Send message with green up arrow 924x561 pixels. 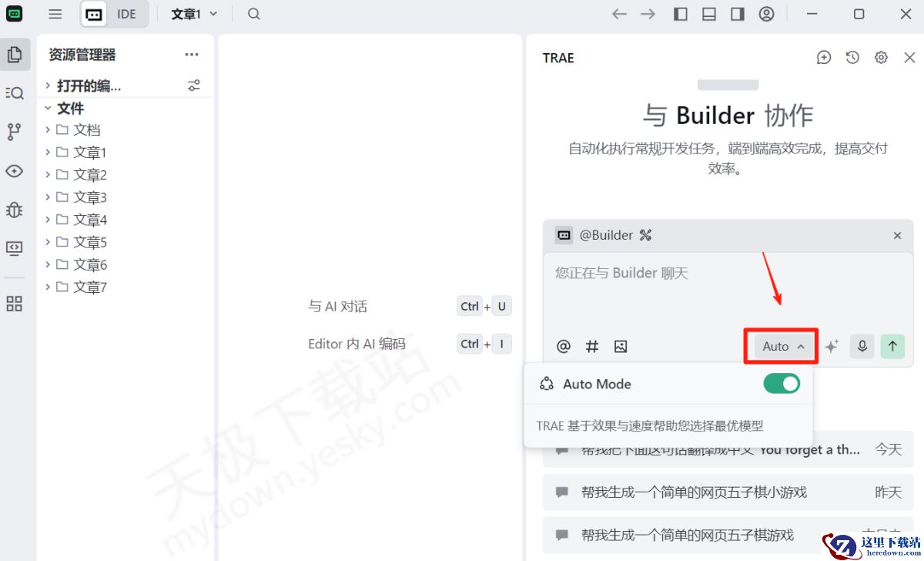[x=892, y=347]
